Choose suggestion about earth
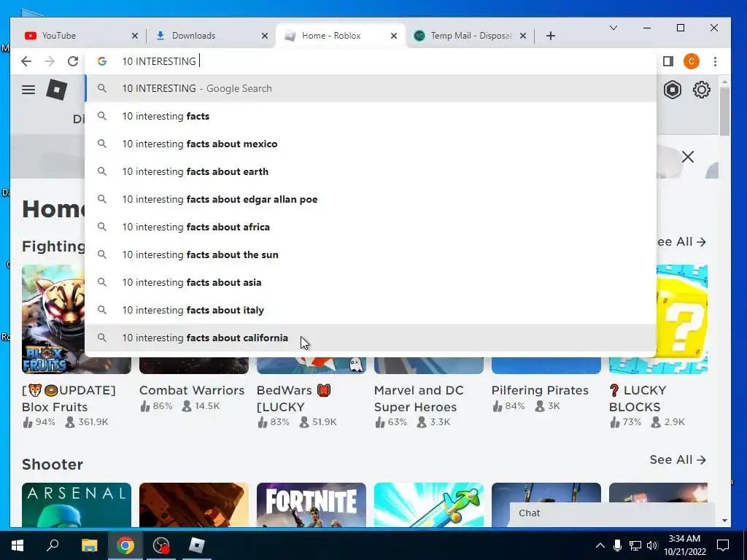The width and height of the screenshot is (747, 560). click(371, 171)
